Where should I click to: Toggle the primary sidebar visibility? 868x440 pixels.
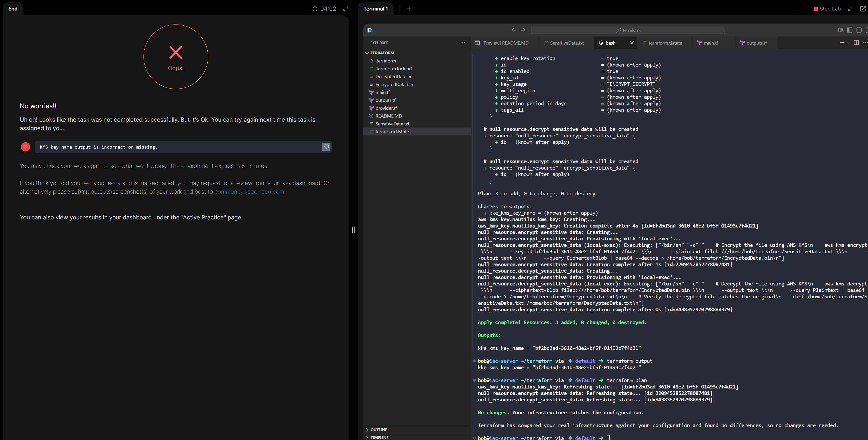849,30
